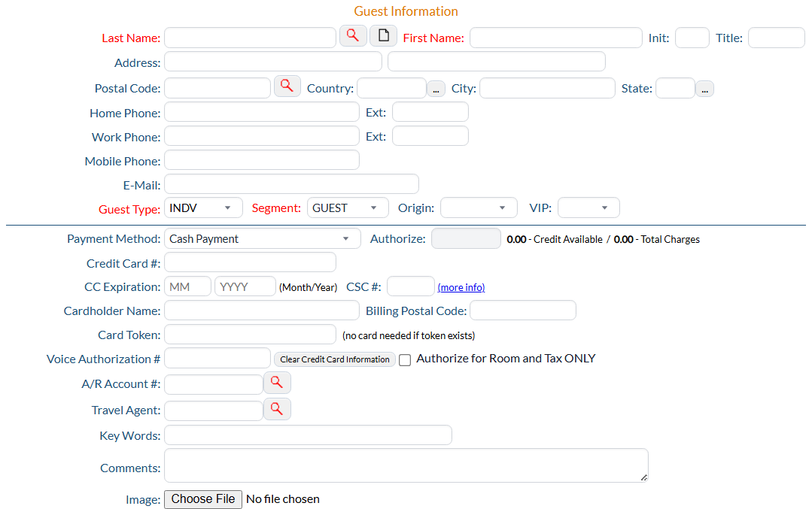Open the Origin dropdown
Image resolution: width=812 pixels, height=509 pixels.
point(479,208)
